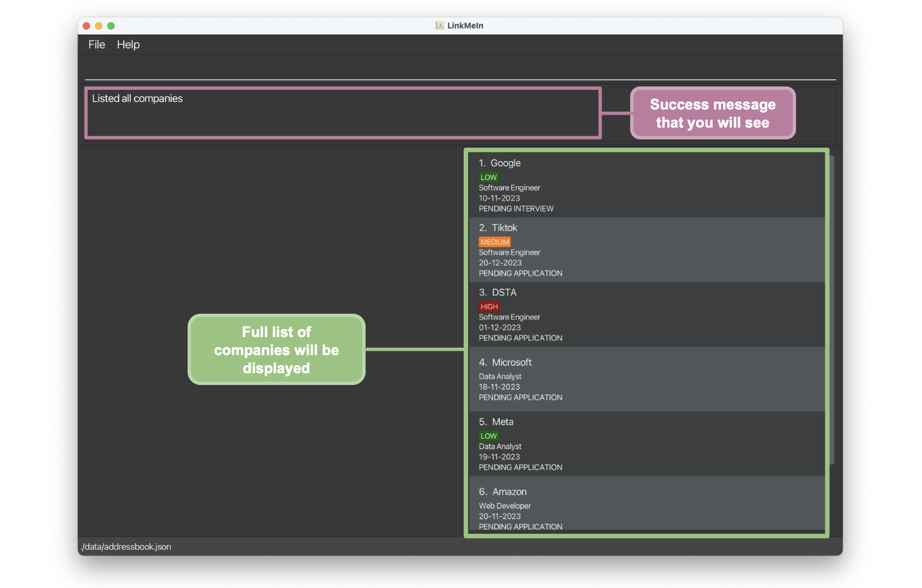Click the LOW priority tag under Google
The image size is (922, 588).
(x=489, y=178)
